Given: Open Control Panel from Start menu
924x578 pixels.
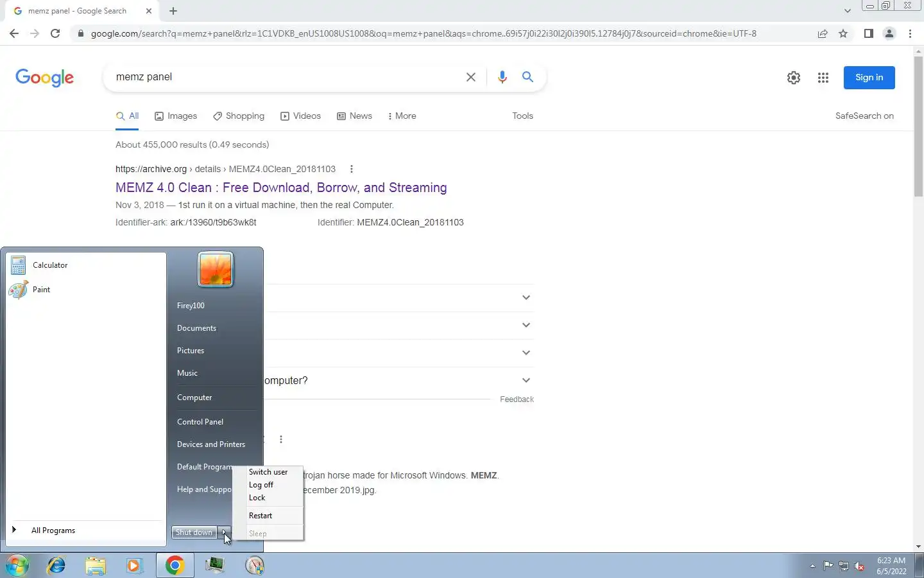Looking at the screenshot, I should (x=200, y=422).
